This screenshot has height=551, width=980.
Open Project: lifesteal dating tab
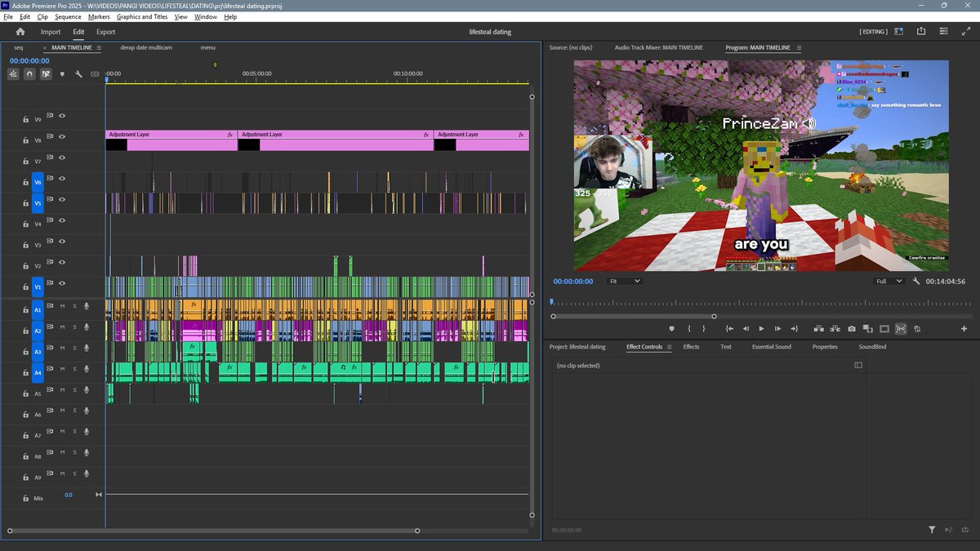coord(577,347)
